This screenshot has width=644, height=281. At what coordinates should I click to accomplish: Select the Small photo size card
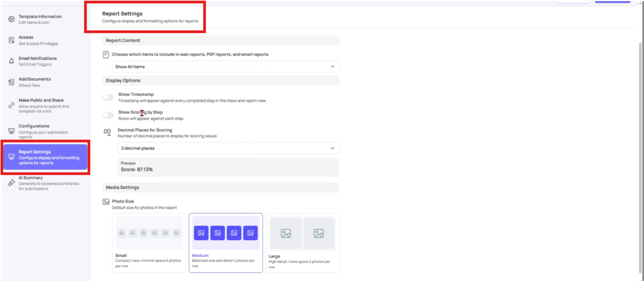pyautogui.click(x=149, y=242)
